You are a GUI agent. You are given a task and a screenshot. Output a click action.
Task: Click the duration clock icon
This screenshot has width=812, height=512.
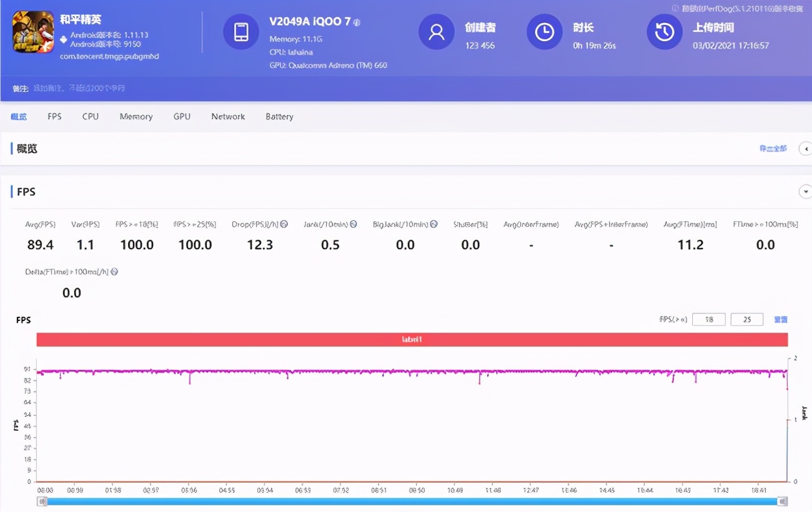tap(544, 32)
